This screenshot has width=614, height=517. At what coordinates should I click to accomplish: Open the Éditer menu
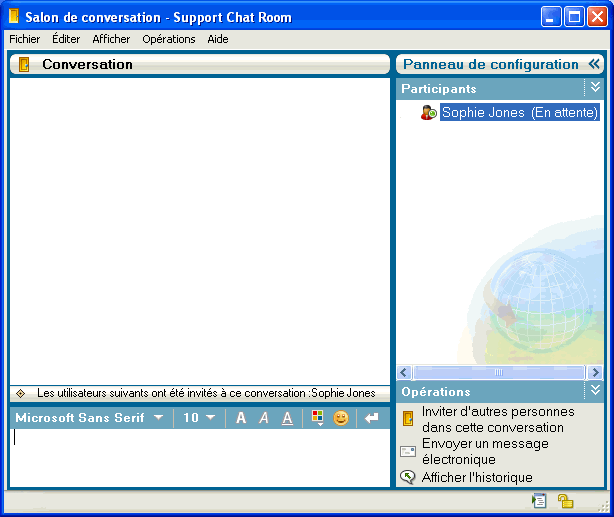click(x=66, y=39)
